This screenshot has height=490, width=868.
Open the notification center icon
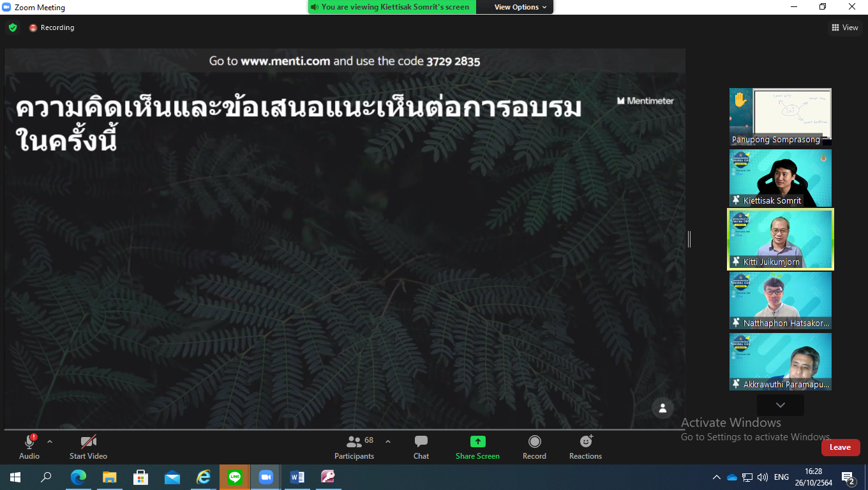(x=849, y=477)
